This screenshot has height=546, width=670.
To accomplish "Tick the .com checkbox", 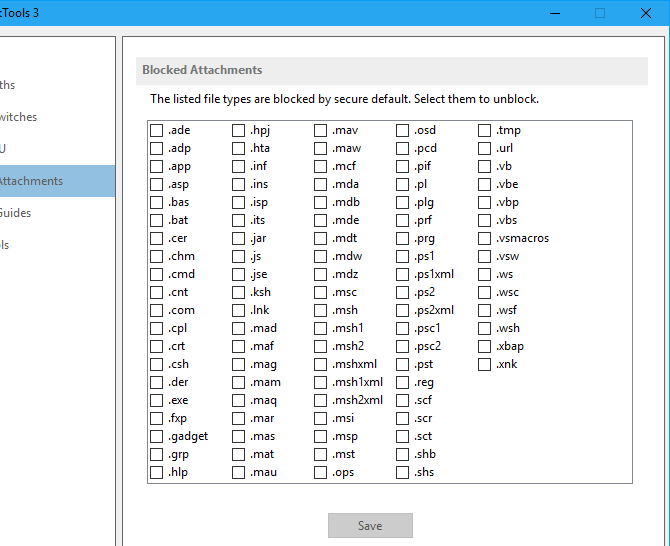I will coord(156,310).
